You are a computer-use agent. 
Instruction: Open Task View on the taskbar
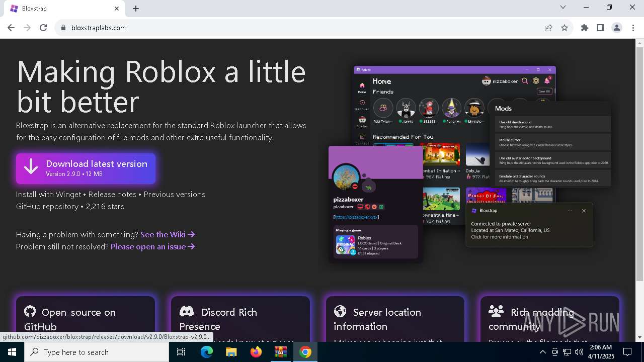[x=181, y=352]
